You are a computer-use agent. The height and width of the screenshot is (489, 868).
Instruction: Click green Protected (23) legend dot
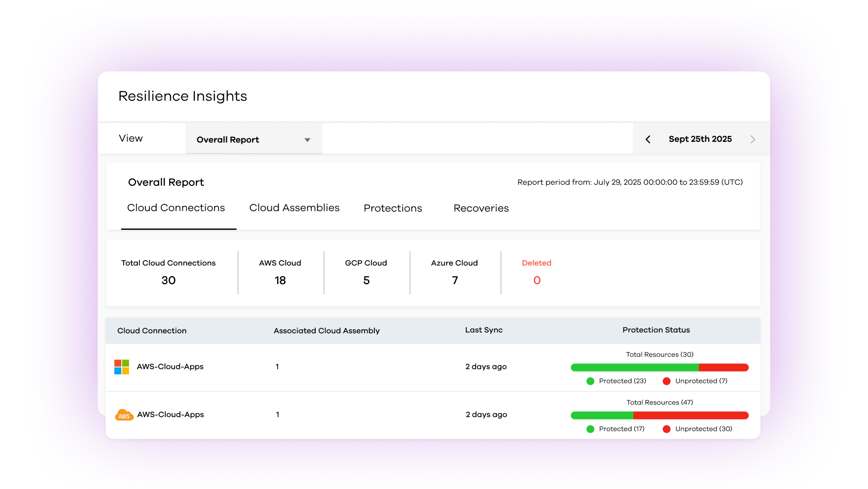(590, 381)
